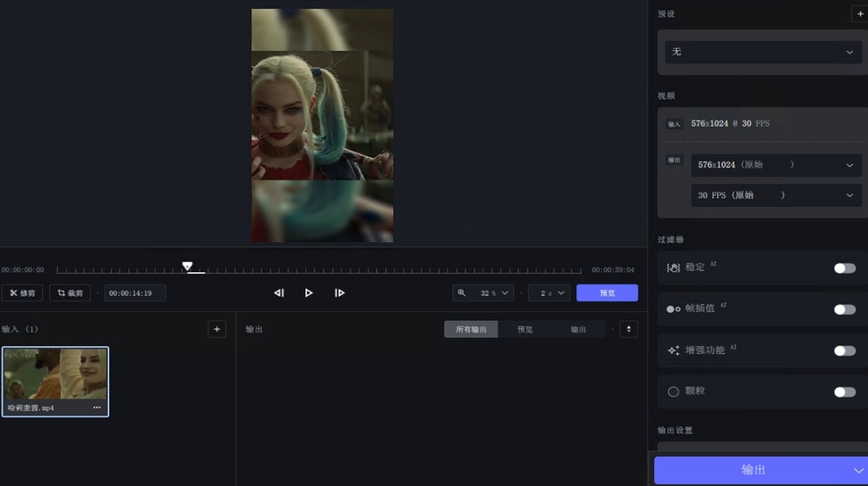Step back one frame
Image resolution: width=868 pixels, height=486 pixels.
click(279, 293)
